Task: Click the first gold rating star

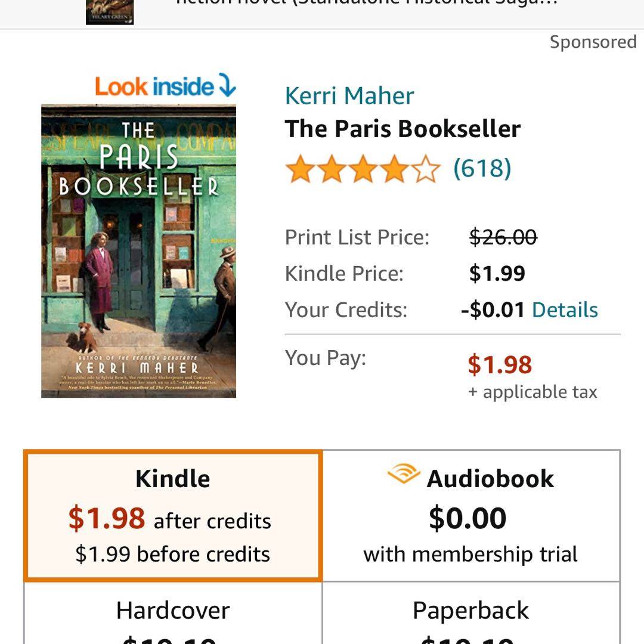Action: pos(300,169)
